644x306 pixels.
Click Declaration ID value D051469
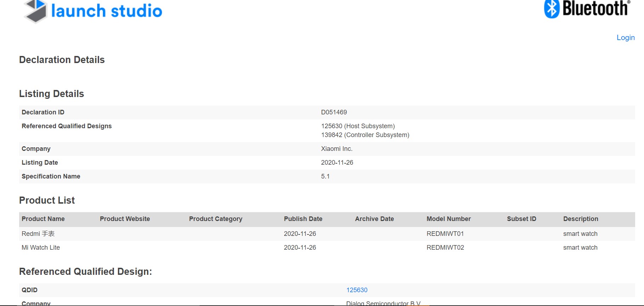click(334, 112)
